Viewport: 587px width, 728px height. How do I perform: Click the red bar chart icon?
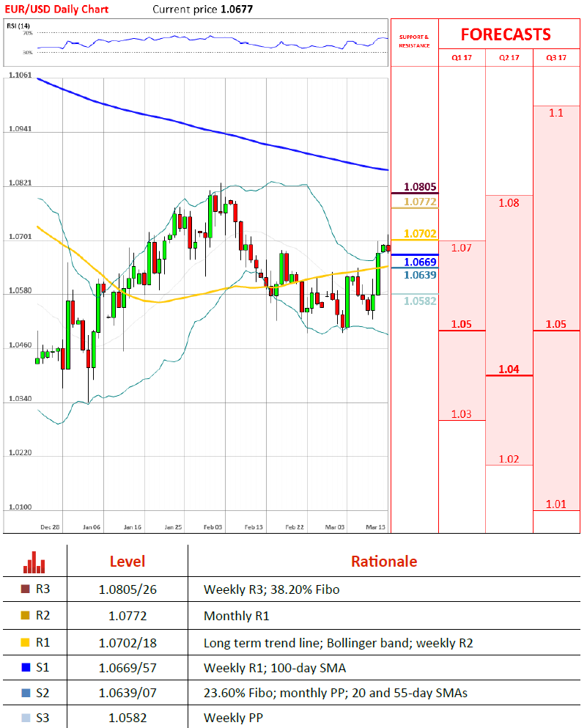[x=34, y=562]
